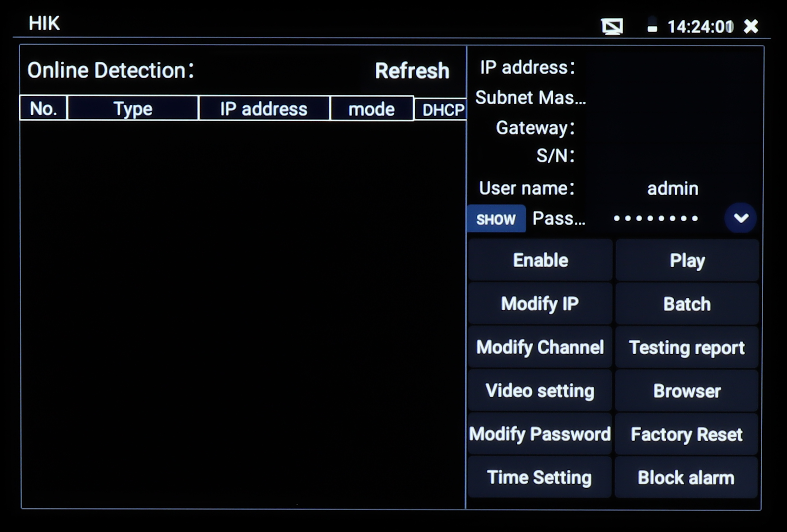Click Block alarm
The image size is (787, 532).
click(686, 478)
